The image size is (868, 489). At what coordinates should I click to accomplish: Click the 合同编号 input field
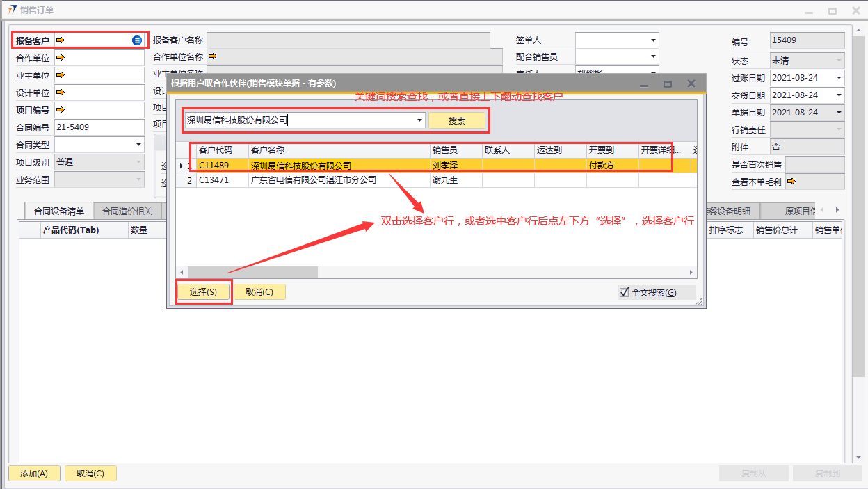[99, 127]
